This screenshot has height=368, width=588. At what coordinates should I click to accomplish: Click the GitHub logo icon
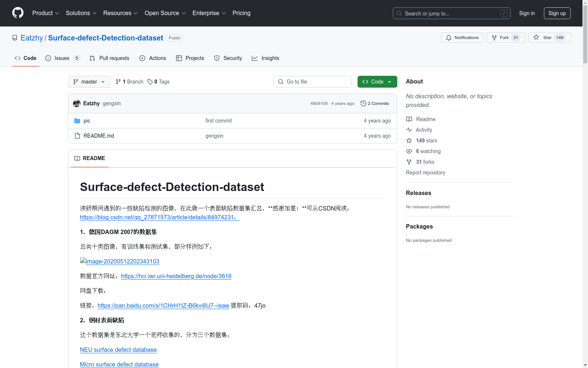click(18, 13)
